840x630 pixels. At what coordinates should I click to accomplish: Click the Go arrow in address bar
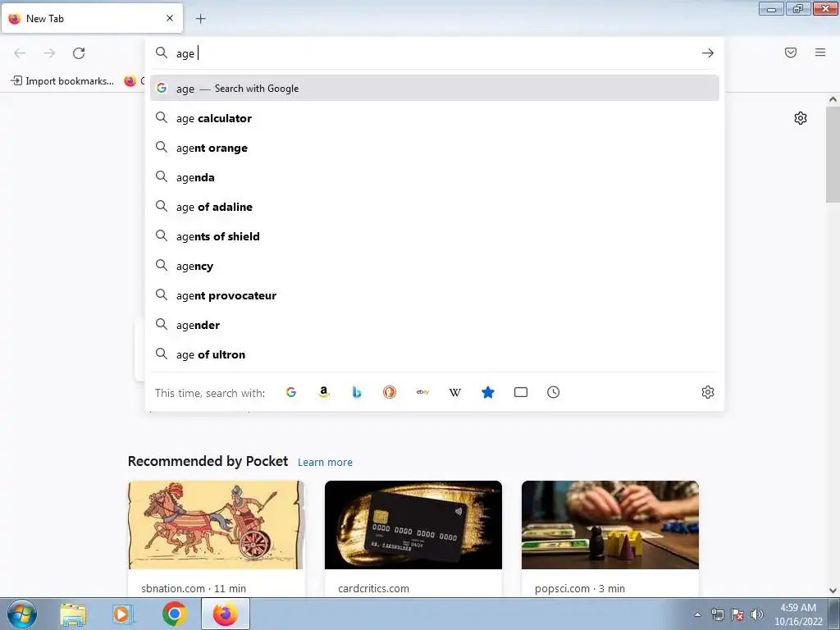click(x=708, y=53)
